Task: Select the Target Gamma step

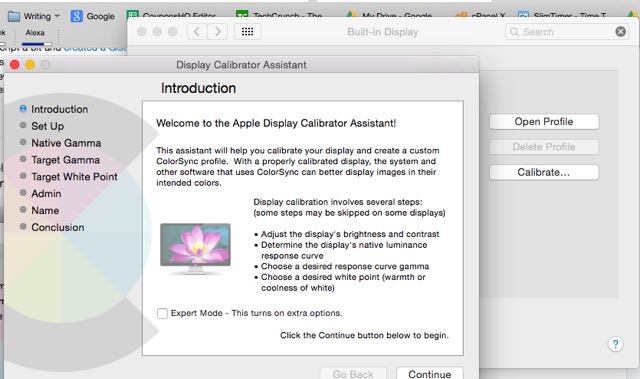Action: tap(60, 160)
